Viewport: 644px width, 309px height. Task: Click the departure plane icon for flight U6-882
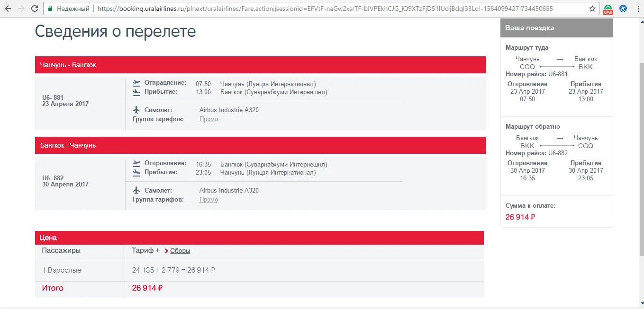137,164
